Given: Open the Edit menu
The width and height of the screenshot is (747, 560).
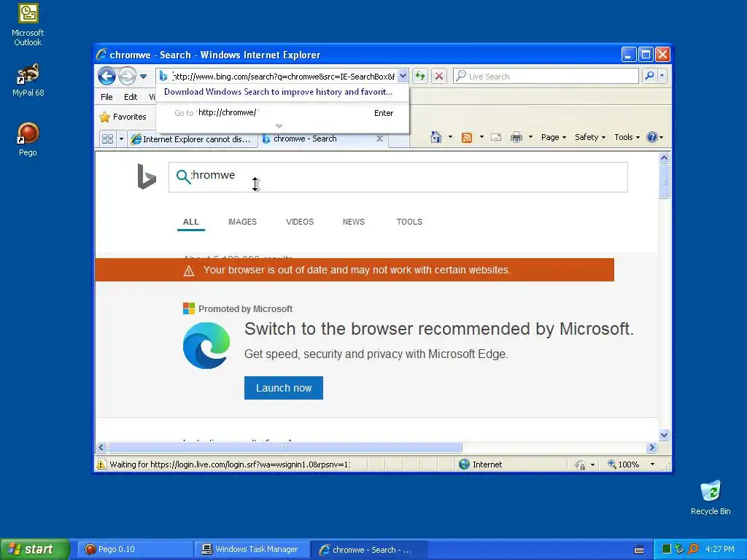Looking at the screenshot, I should (x=131, y=97).
